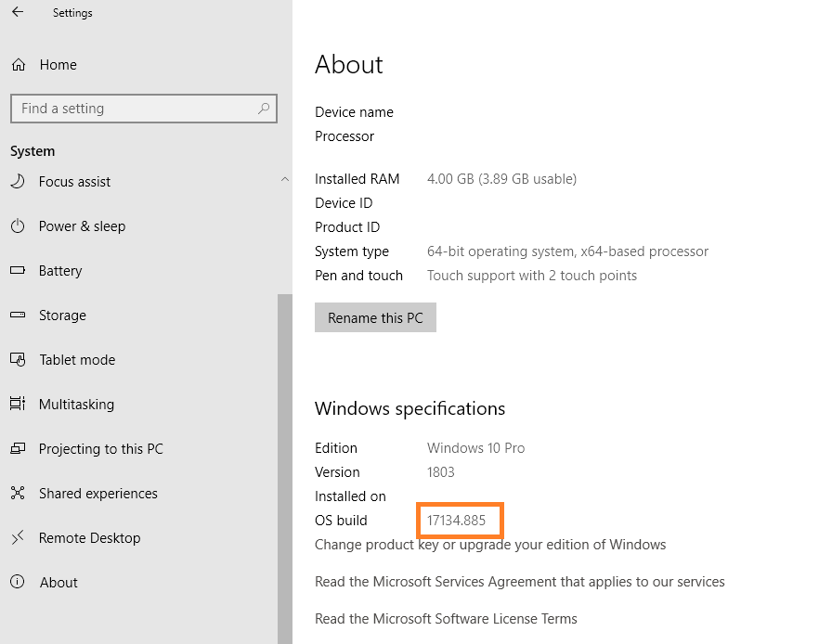Click the Storage drive icon
The height and width of the screenshot is (644, 819).
pyautogui.click(x=18, y=316)
